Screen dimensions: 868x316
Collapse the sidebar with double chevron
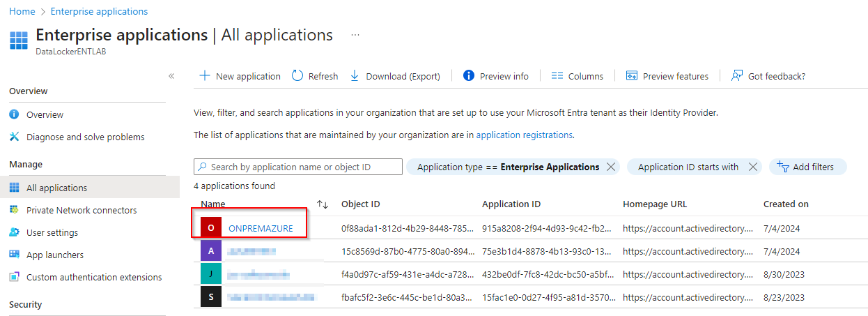(171, 76)
